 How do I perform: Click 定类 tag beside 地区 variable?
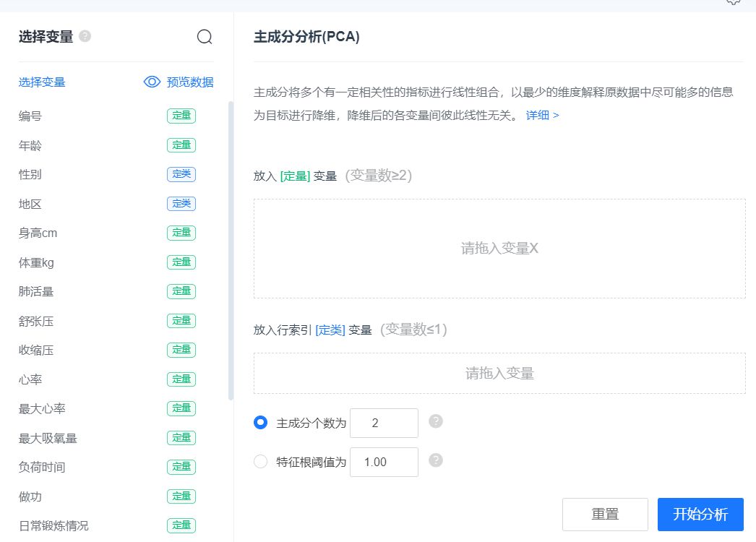tap(181, 204)
